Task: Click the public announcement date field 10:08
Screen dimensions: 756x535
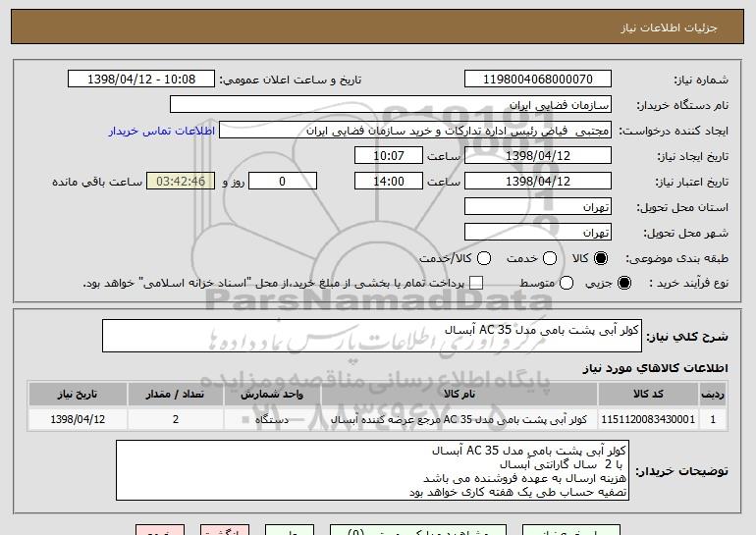Action: coord(141,80)
